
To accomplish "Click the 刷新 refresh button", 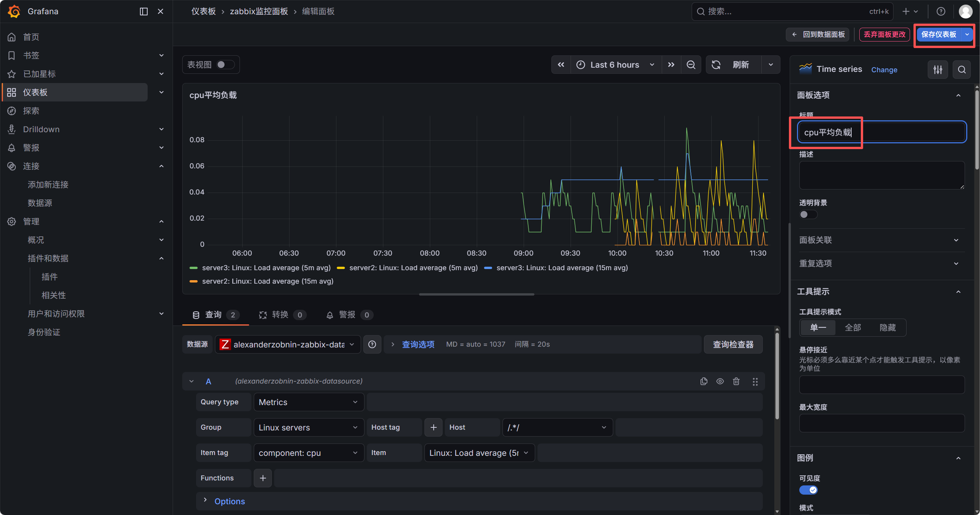I will click(x=734, y=65).
